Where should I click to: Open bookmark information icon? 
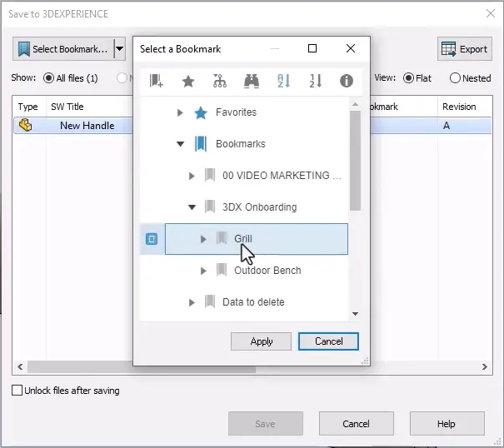(347, 81)
